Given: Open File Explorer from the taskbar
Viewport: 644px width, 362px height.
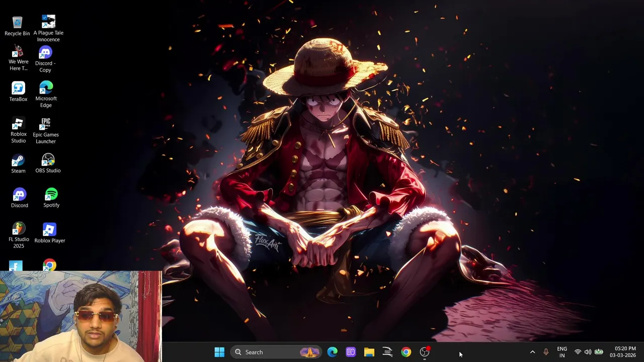Looking at the screenshot, I should point(369,352).
